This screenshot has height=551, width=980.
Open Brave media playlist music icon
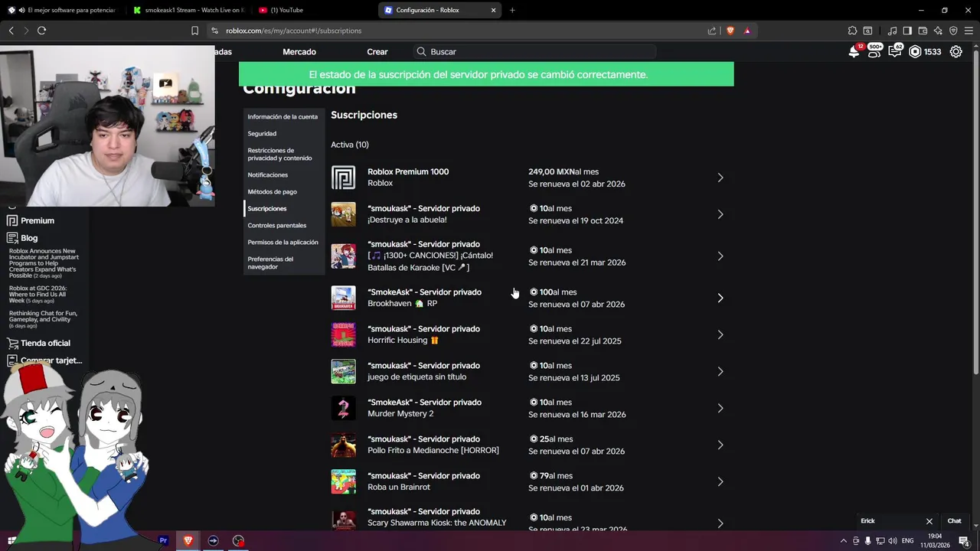pos(892,31)
